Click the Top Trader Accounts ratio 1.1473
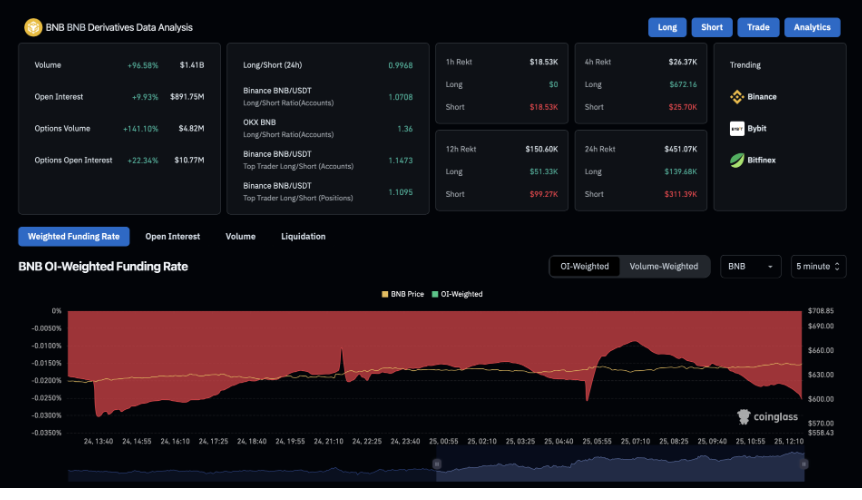Viewport: 862px width, 500px height. (x=400, y=160)
